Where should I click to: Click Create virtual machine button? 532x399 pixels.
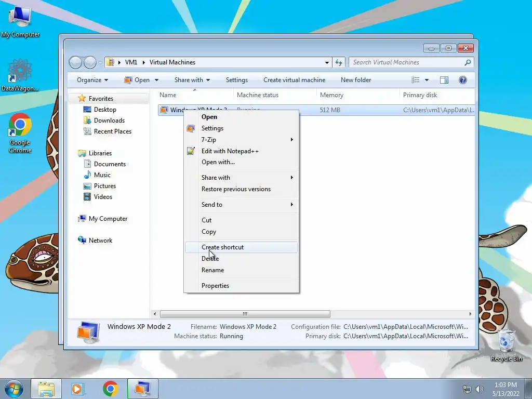[294, 80]
